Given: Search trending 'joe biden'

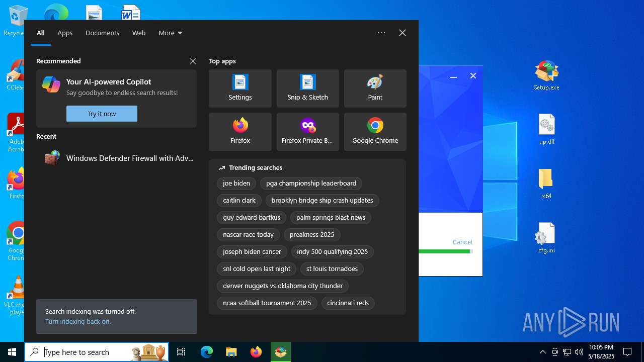Looking at the screenshot, I should [236, 184].
